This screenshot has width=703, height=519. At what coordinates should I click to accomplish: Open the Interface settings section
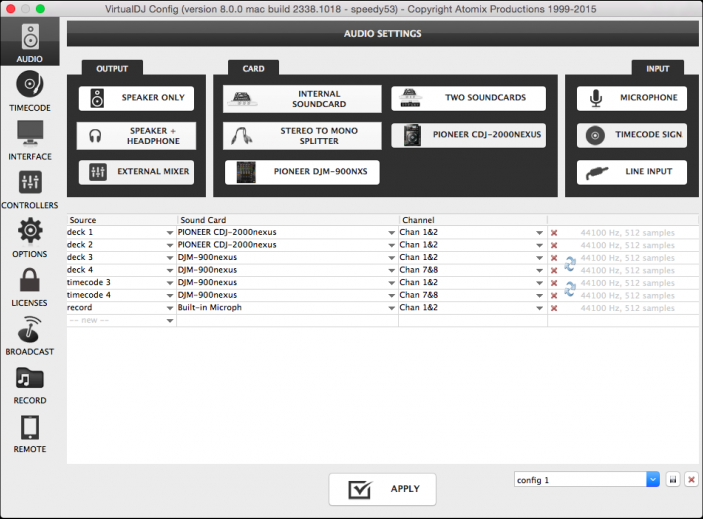[x=30, y=140]
